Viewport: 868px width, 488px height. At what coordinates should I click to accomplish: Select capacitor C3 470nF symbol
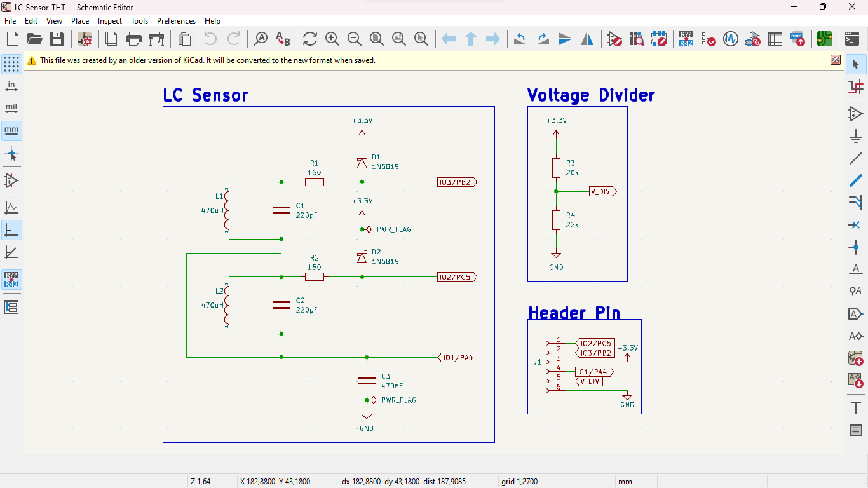point(367,380)
